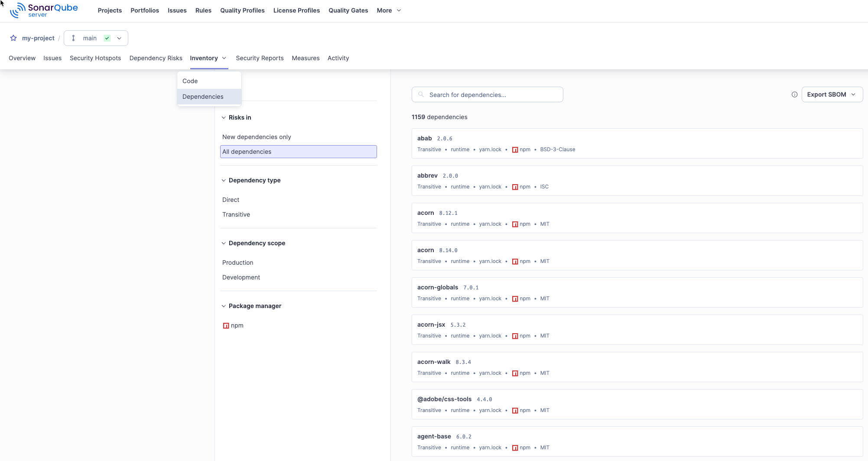
Task: Click the npm icon next to agent-base
Action: coord(515,447)
